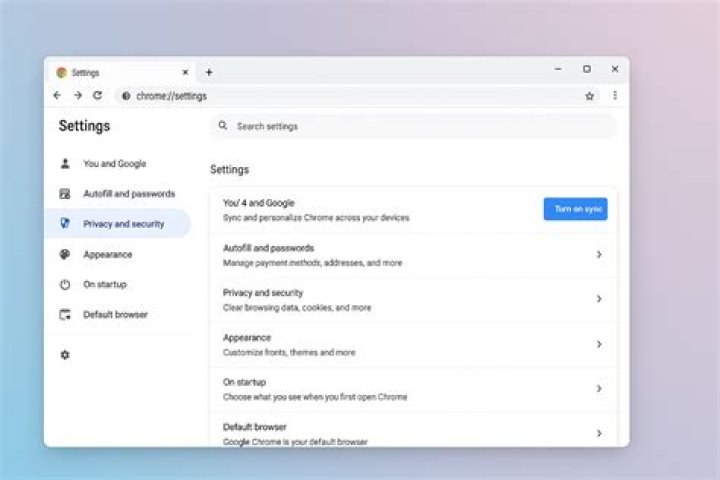Select Default browser in sidebar
Screen dimensions: 720x480
(118, 315)
